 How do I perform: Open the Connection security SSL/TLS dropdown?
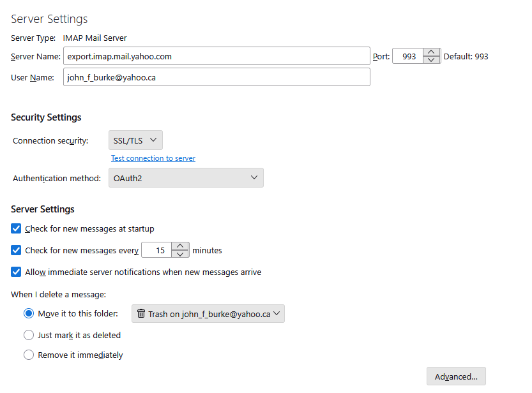[x=134, y=140]
